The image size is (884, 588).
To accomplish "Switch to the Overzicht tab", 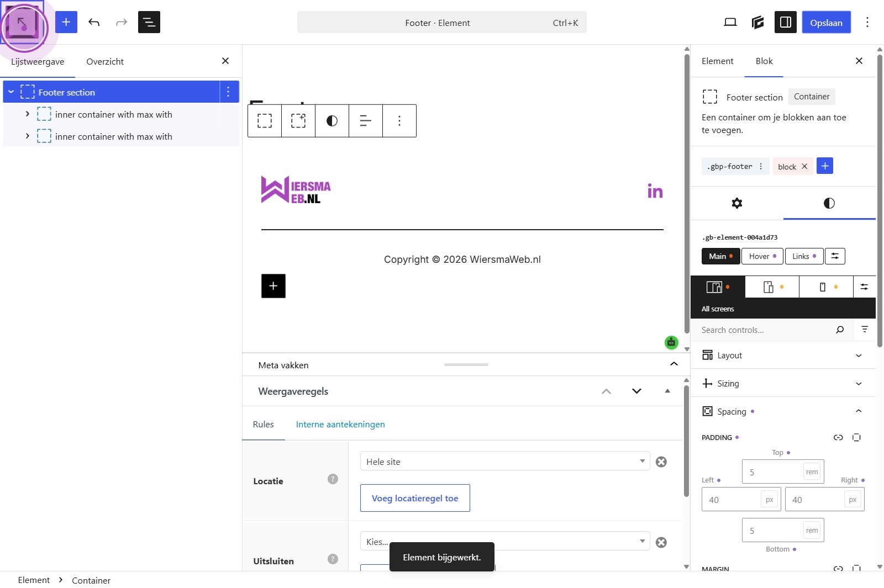I will (105, 61).
